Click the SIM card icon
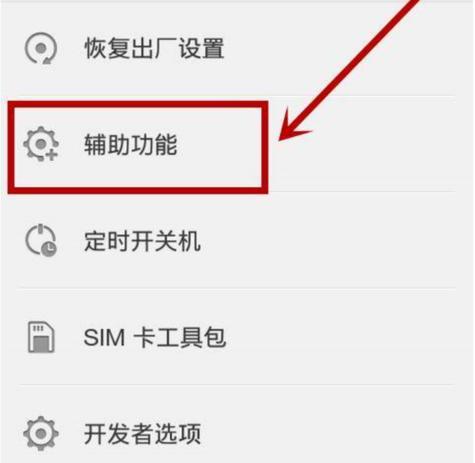The height and width of the screenshot is (463, 475). tap(41, 337)
